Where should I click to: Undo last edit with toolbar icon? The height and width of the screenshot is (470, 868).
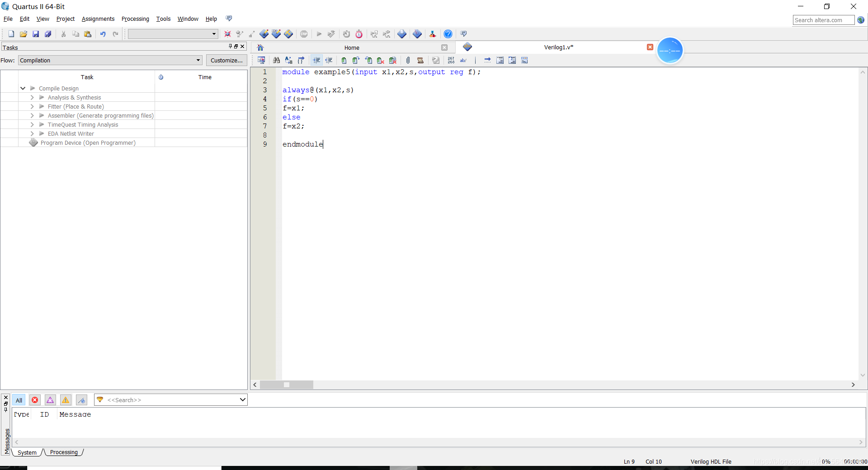[103, 34]
